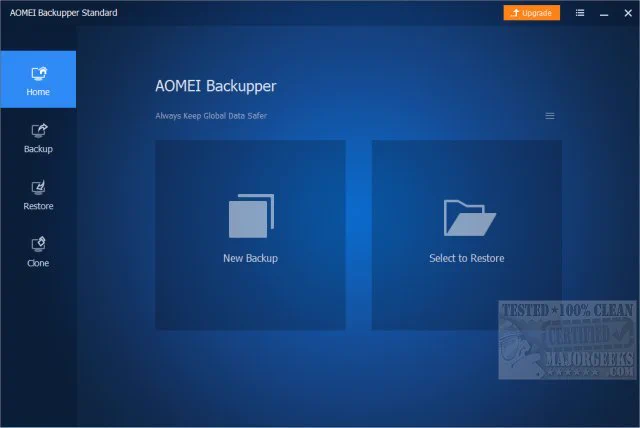Viewport: 640px width, 428px height.
Task: Switch to the Clone section
Action: [x=38, y=252]
